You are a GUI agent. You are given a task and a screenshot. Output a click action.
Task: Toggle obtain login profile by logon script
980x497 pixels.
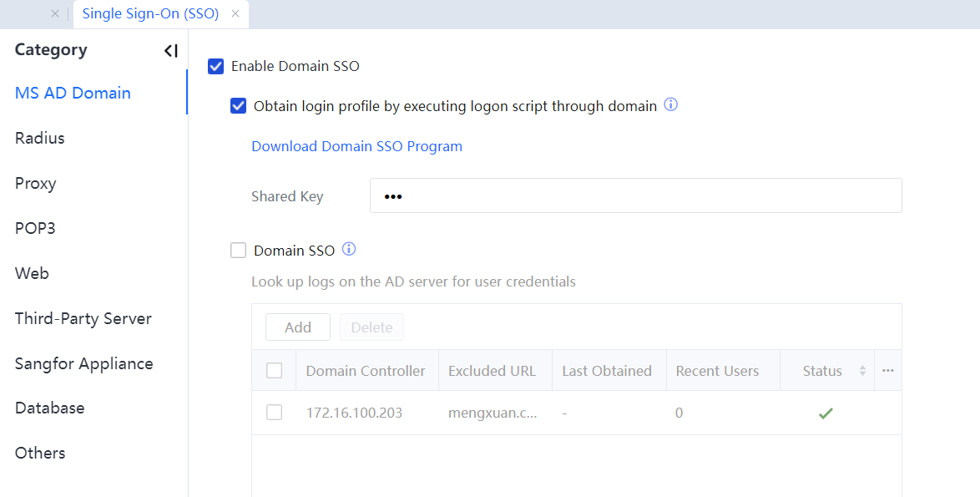click(239, 106)
